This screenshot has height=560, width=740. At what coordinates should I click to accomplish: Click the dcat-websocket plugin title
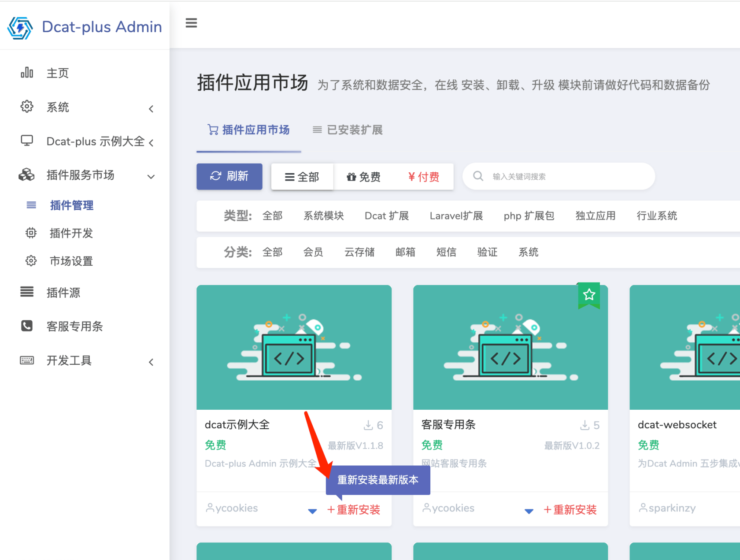pyautogui.click(x=677, y=425)
